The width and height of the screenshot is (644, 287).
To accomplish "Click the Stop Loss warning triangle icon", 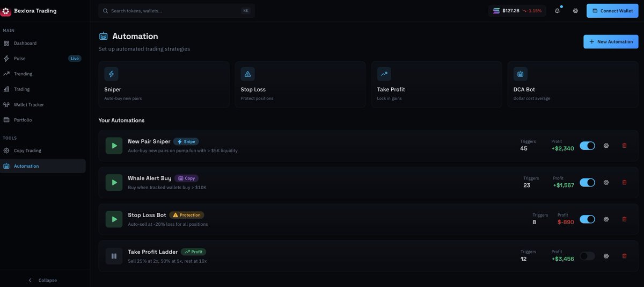I will (247, 74).
